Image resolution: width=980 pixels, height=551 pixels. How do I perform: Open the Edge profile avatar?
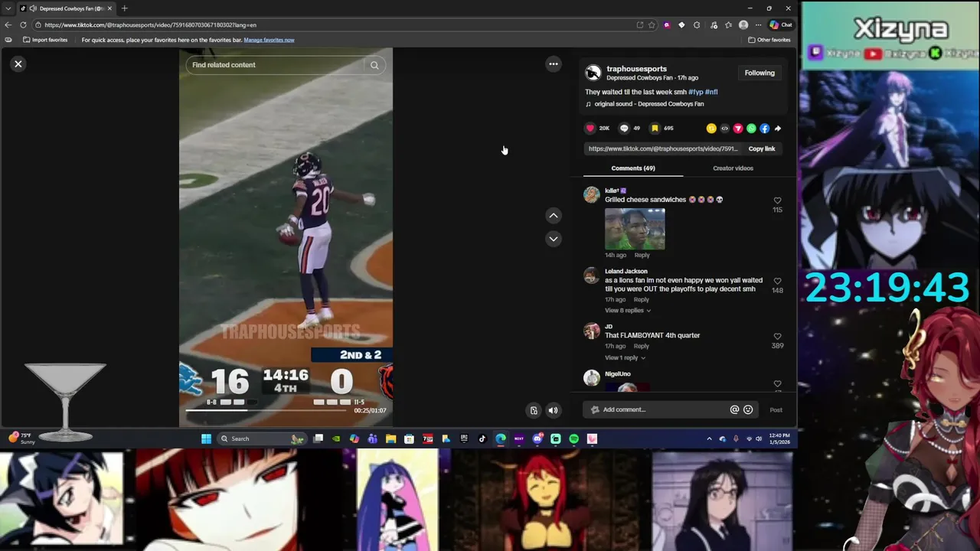coord(743,24)
